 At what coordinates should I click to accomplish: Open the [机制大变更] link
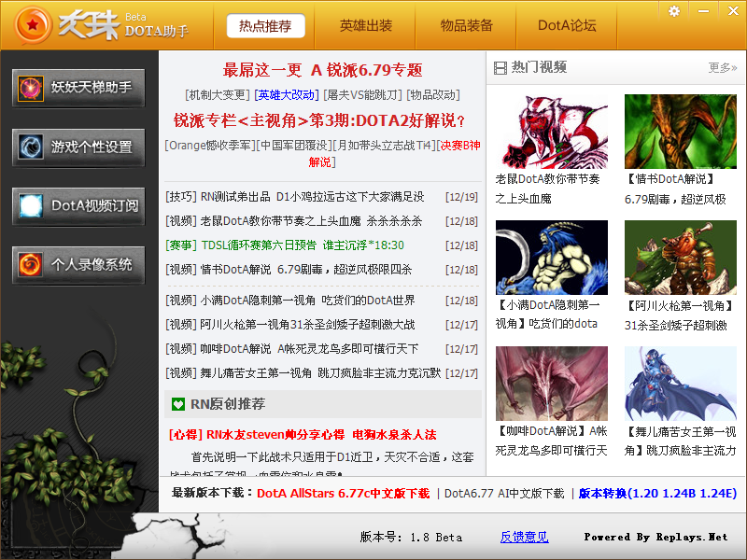point(218,95)
